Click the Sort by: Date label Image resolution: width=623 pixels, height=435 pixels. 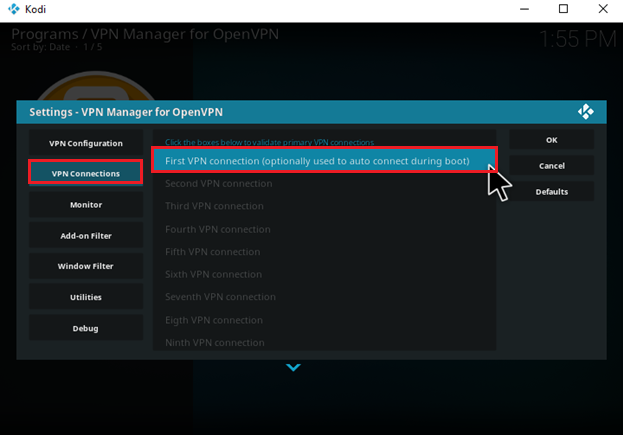point(41,47)
